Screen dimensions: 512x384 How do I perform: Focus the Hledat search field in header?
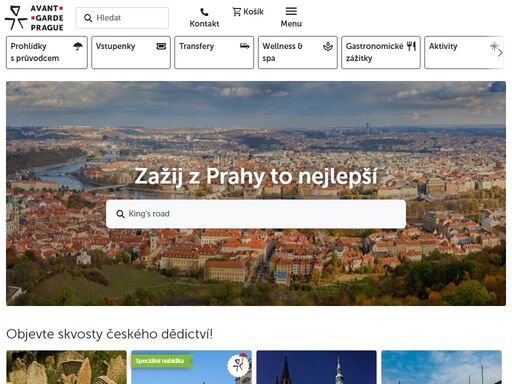pyautogui.click(x=122, y=18)
